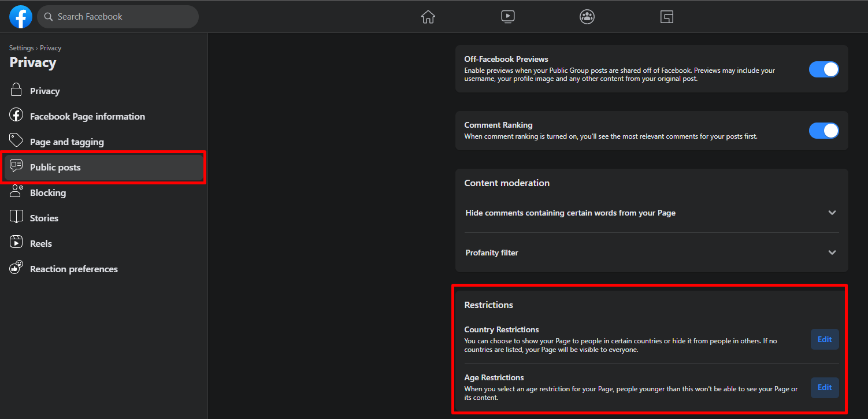Open the Gaming icon in top bar
Image resolution: width=868 pixels, height=419 pixels.
point(667,17)
